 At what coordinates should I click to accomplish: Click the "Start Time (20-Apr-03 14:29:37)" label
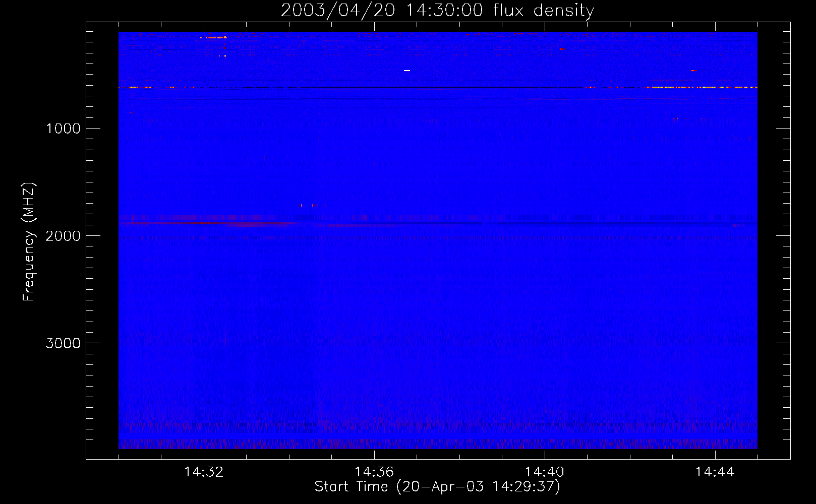[x=437, y=487]
